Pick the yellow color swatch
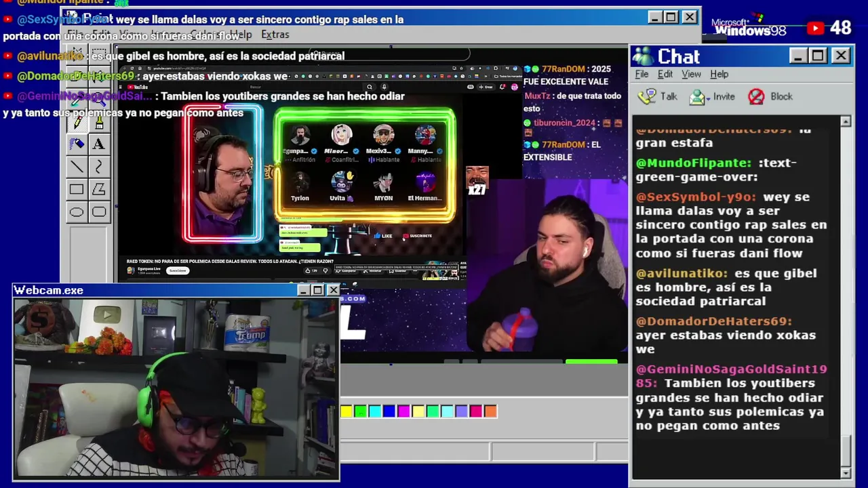 pyautogui.click(x=346, y=411)
